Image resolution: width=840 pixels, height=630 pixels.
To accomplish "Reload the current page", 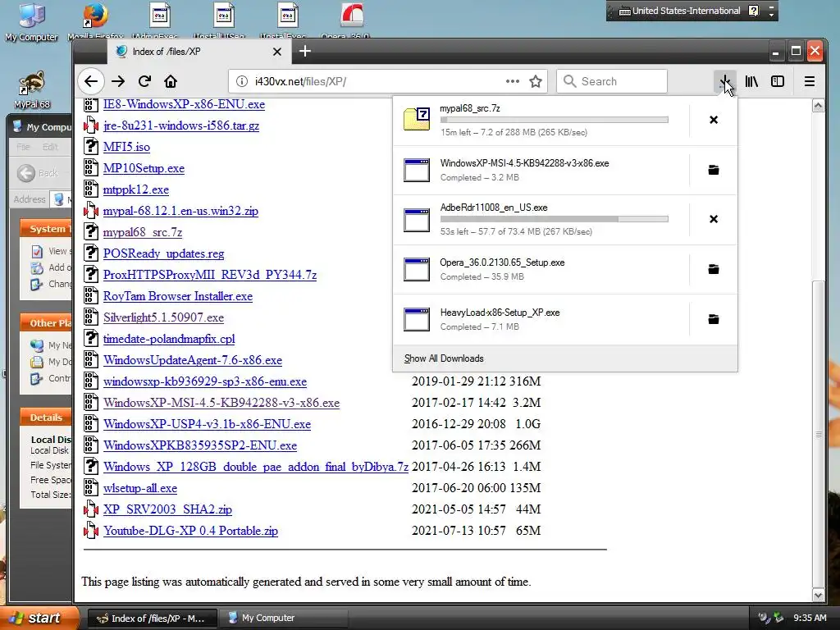I will tap(144, 81).
